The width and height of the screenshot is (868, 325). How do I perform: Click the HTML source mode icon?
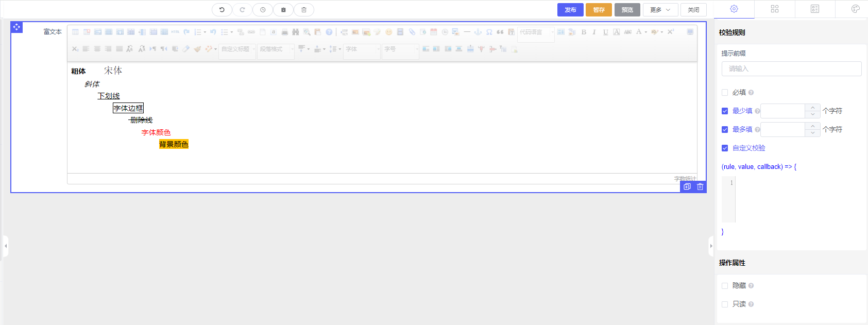175,32
